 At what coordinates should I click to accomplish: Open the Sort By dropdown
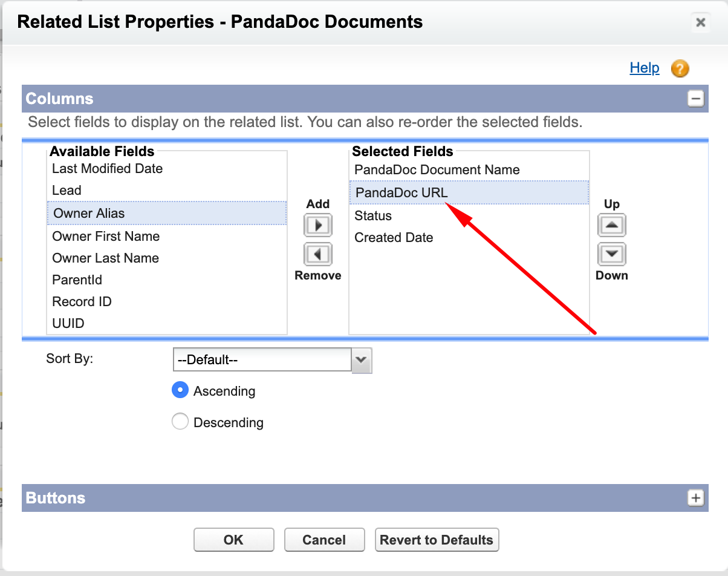[x=272, y=360]
